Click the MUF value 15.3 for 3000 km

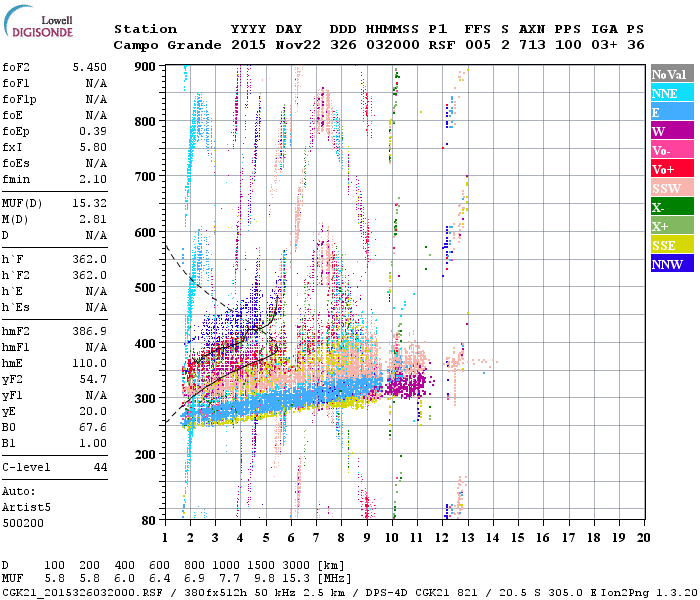[296, 579]
